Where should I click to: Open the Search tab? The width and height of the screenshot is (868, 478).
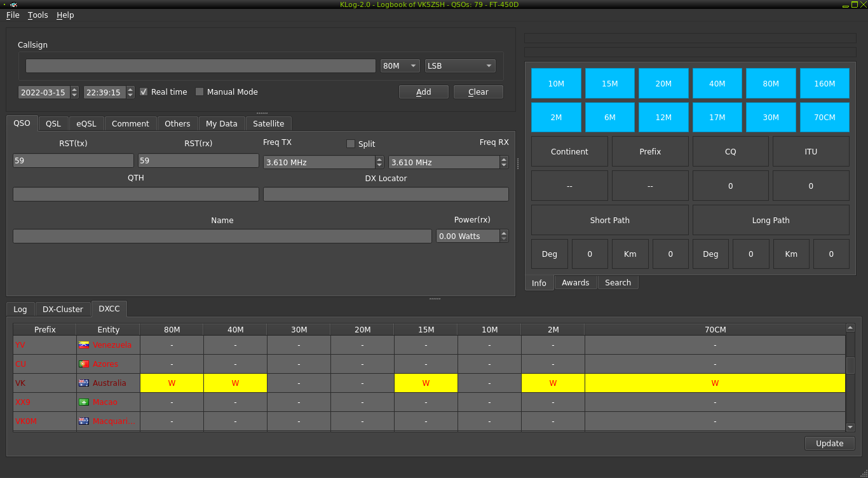coord(618,282)
